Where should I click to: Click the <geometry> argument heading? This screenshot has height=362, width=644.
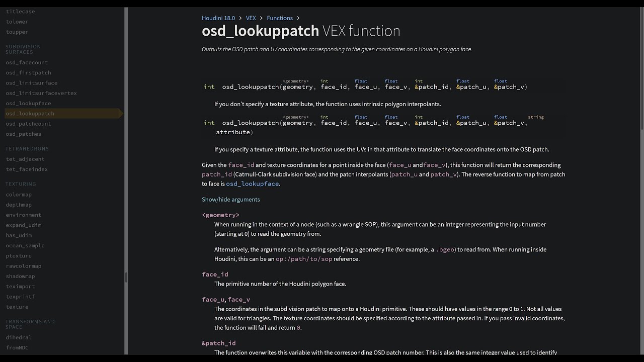(220, 215)
